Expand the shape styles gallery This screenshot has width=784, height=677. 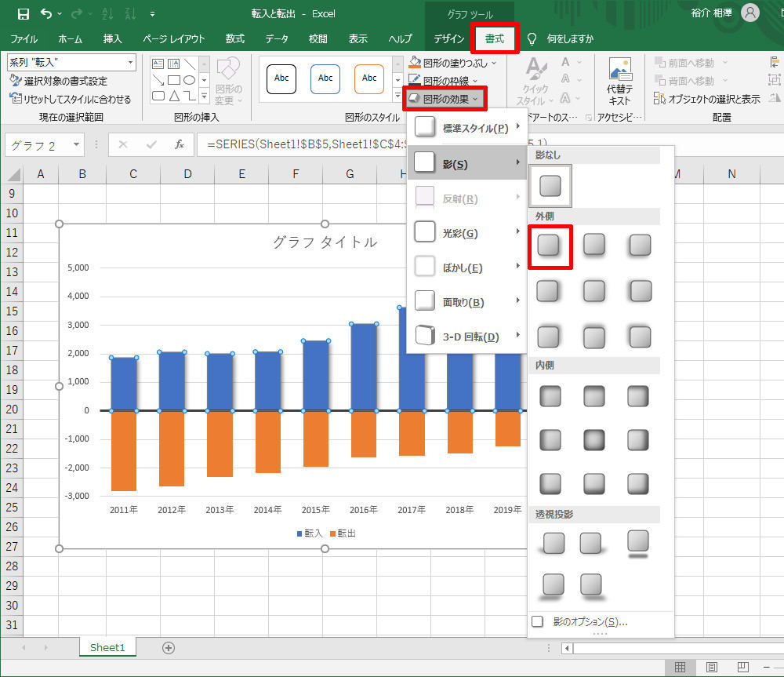(398, 96)
